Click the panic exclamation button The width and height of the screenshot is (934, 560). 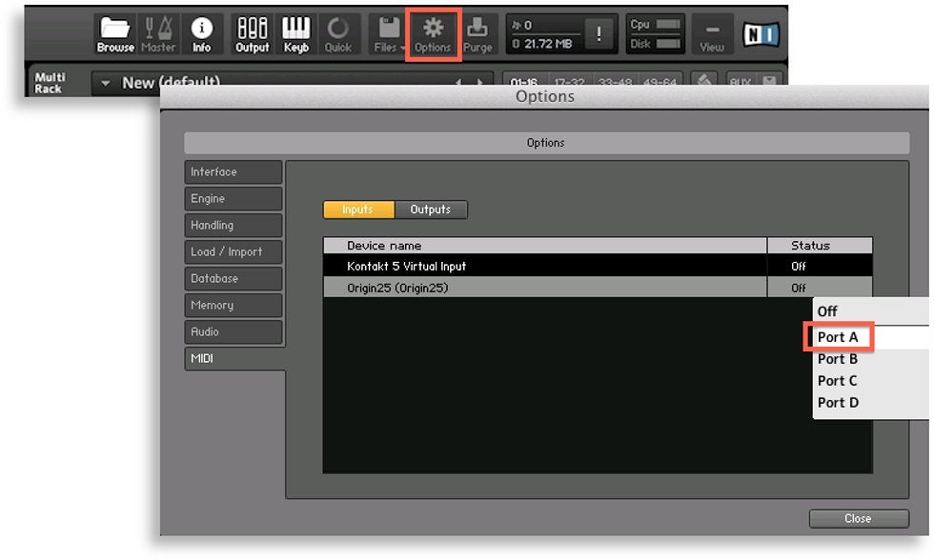click(599, 34)
